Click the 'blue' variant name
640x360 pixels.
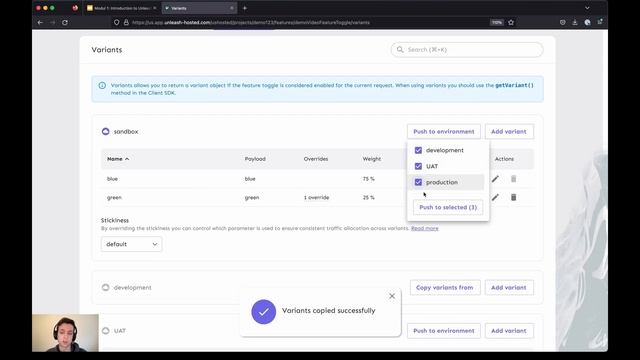(112, 179)
